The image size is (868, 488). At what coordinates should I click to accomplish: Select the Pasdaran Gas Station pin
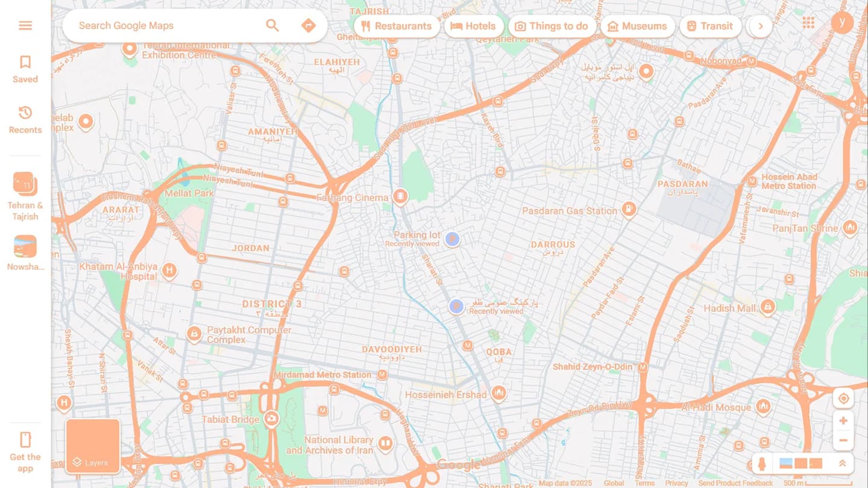pyautogui.click(x=629, y=210)
